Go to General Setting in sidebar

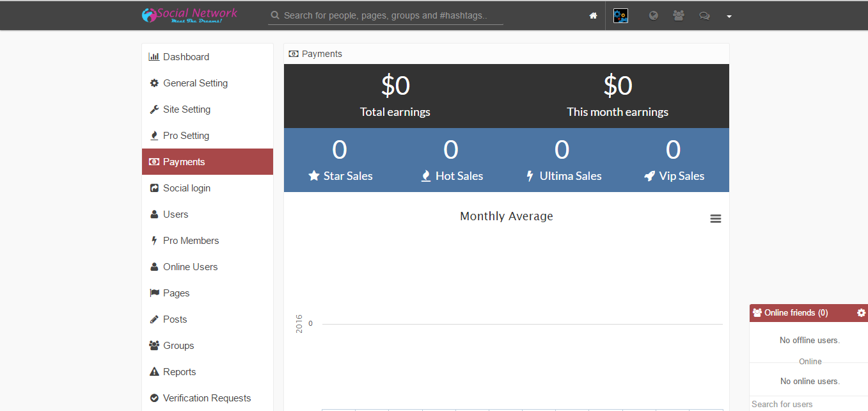pos(195,83)
